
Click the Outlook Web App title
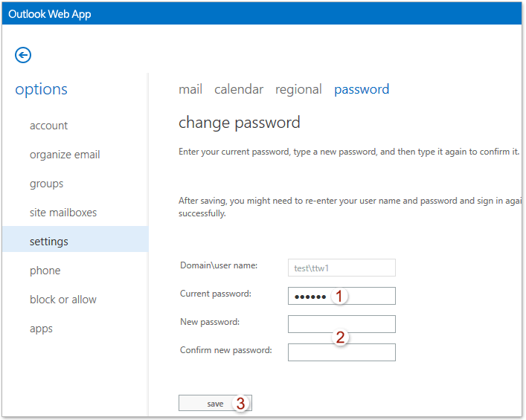[x=50, y=14]
